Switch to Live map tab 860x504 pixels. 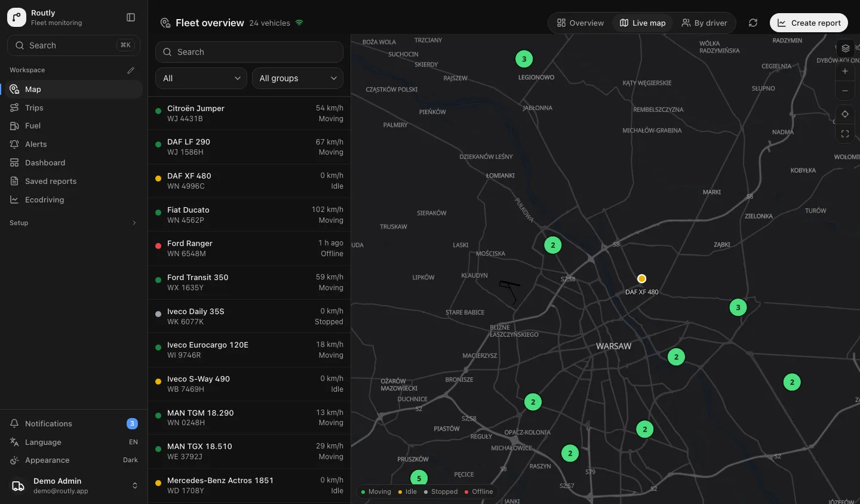click(643, 23)
